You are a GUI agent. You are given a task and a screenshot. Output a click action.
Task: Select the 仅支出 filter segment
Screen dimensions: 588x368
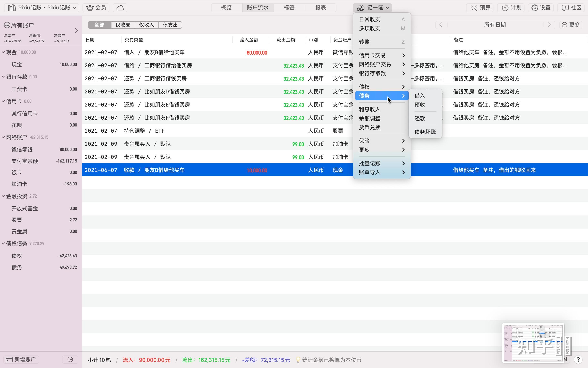click(170, 25)
